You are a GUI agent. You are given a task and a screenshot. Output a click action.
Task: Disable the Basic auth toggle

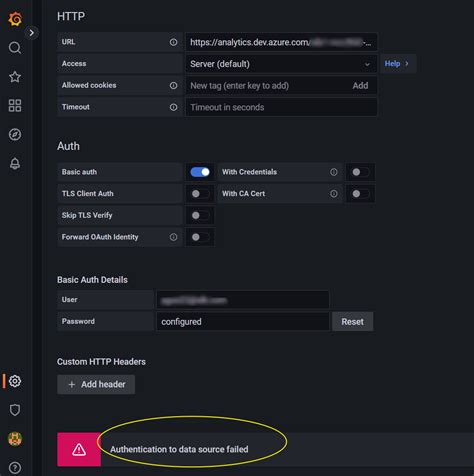tap(200, 172)
